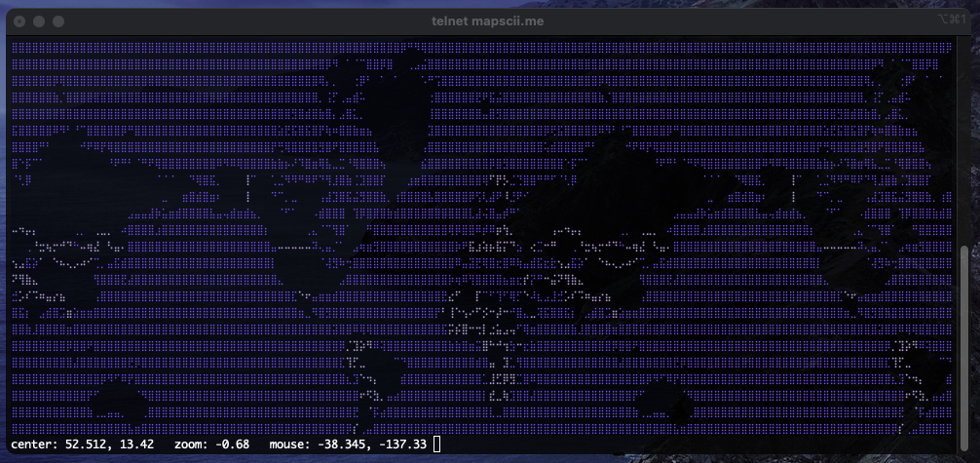Click the 'mouse: -38.345, -137.33' status text
This screenshot has height=463, width=980.
(x=348, y=444)
